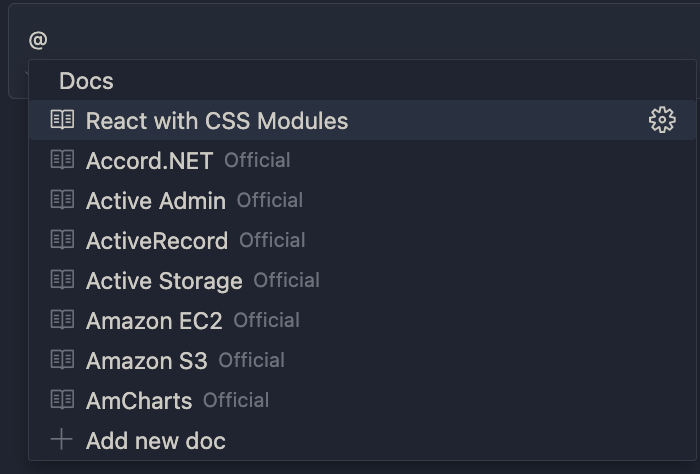
Task: Click the book icon beside Accord.NET
Action: [62, 160]
